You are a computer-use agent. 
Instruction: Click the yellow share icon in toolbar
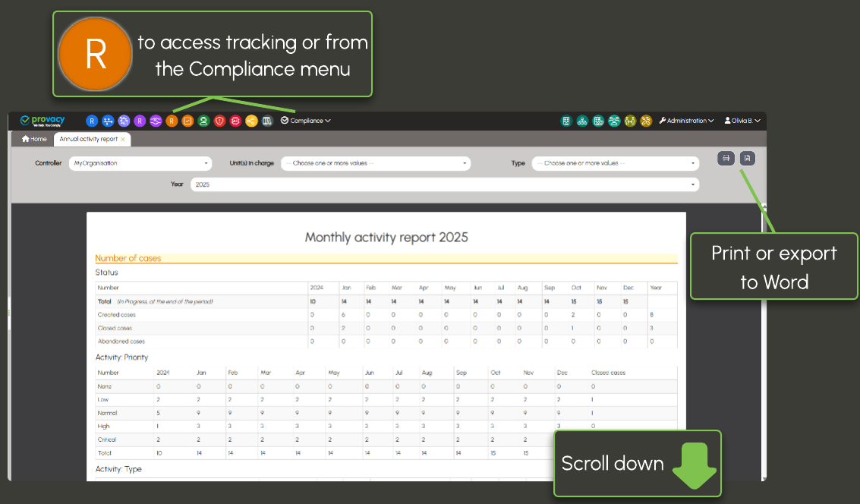coord(251,121)
